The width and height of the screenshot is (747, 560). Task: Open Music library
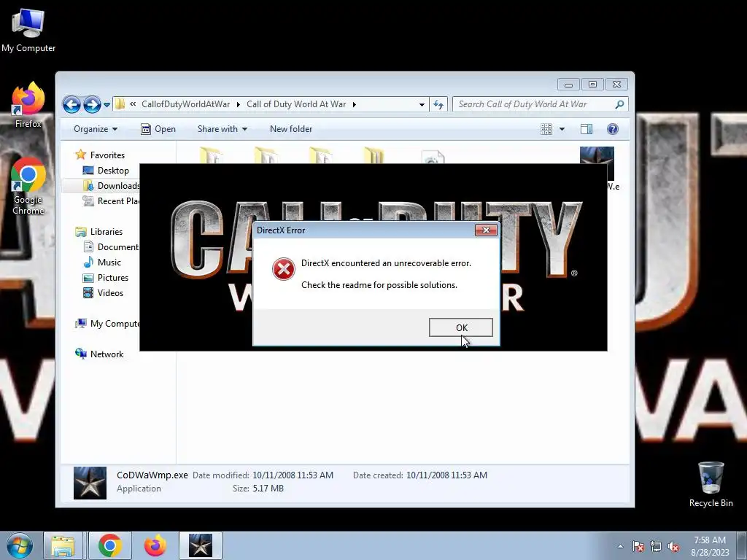point(102,262)
